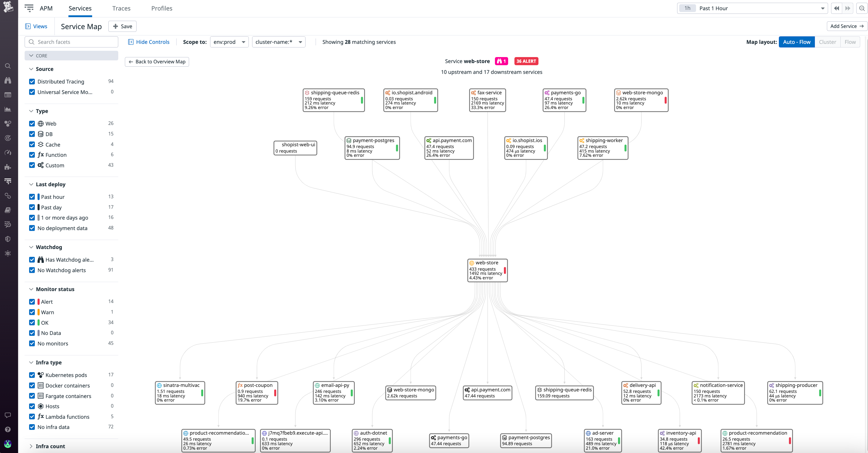Click the zoom-out magnifier button top right

point(863,8)
